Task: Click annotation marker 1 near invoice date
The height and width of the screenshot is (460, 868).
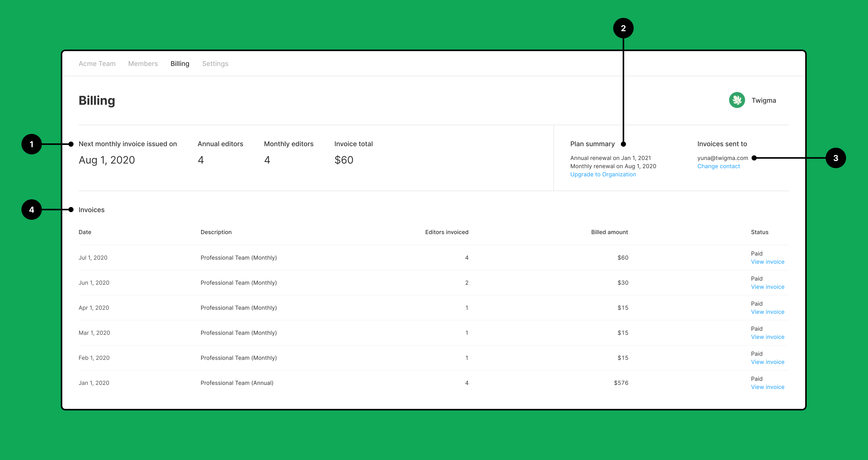Action: click(32, 144)
